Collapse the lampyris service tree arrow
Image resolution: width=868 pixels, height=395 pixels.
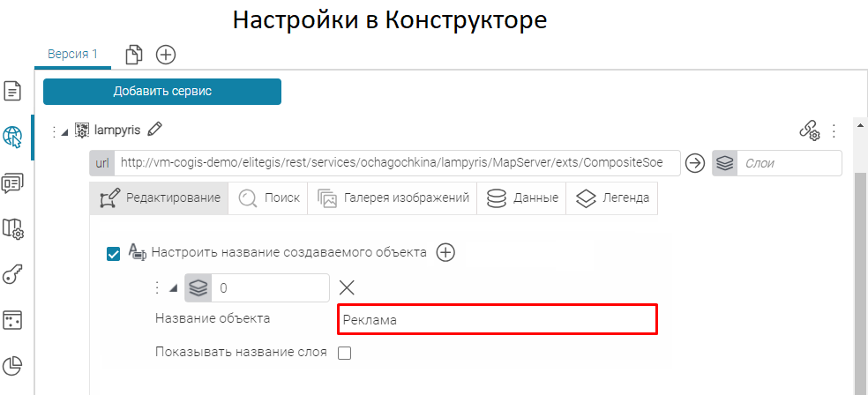tap(64, 132)
